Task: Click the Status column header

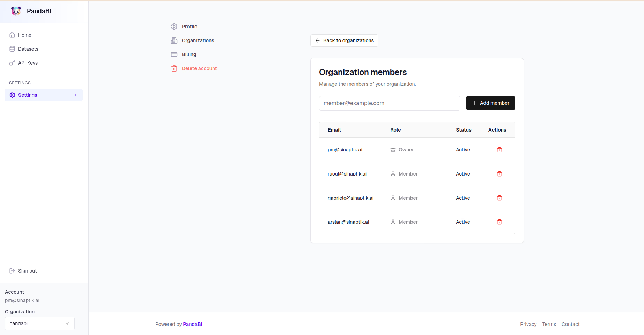Action: (x=464, y=130)
